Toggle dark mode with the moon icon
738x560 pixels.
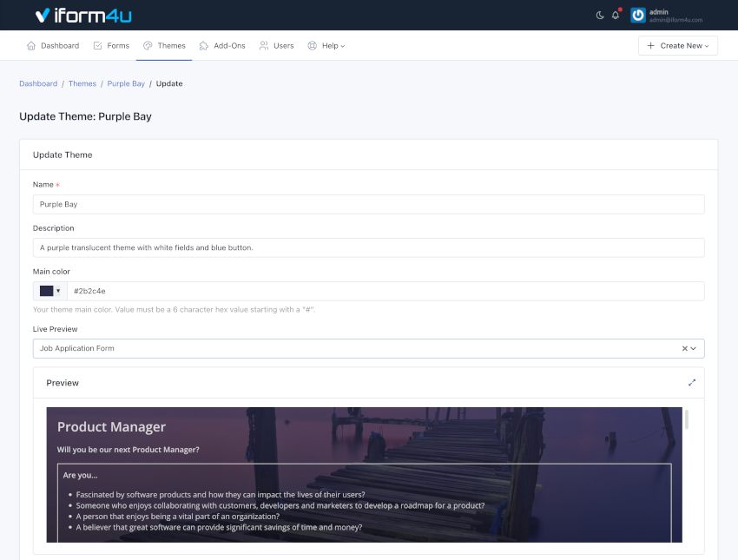[x=600, y=15]
